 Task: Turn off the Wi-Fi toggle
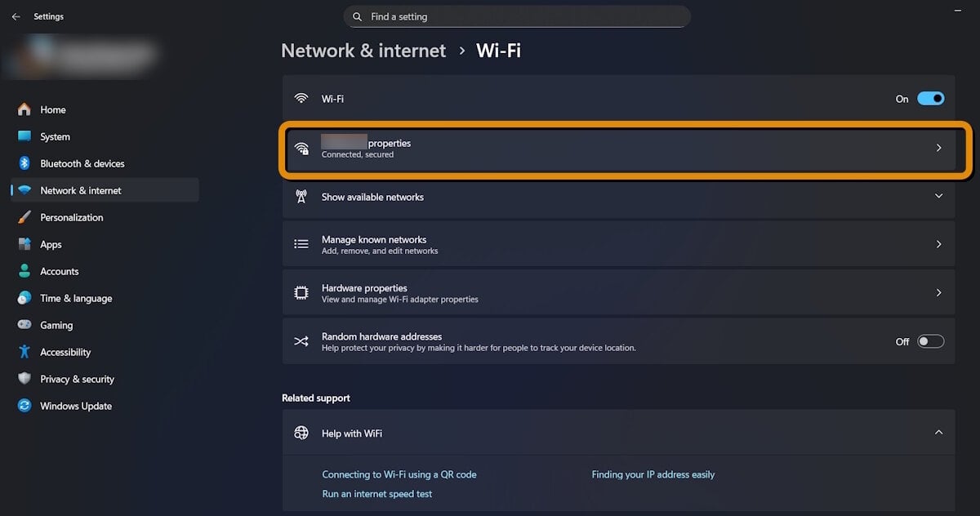click(930, 99)
